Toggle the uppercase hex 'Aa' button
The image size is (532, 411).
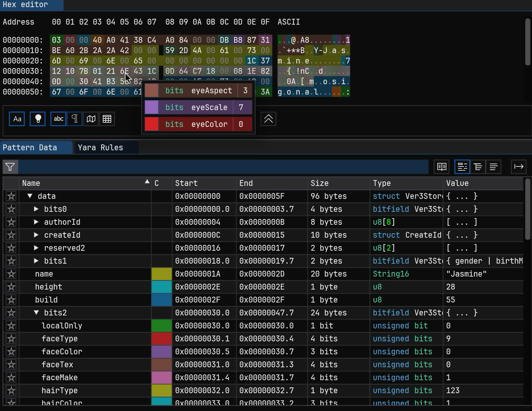(x=17, y=119)
